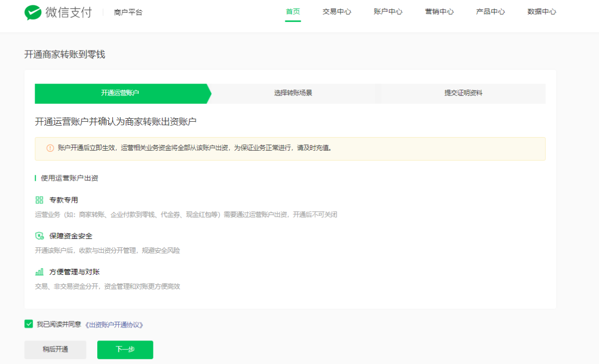Open the 出资账户开通协议 agreement link
Screen dimensions: 599x364
tap(114, 324)
